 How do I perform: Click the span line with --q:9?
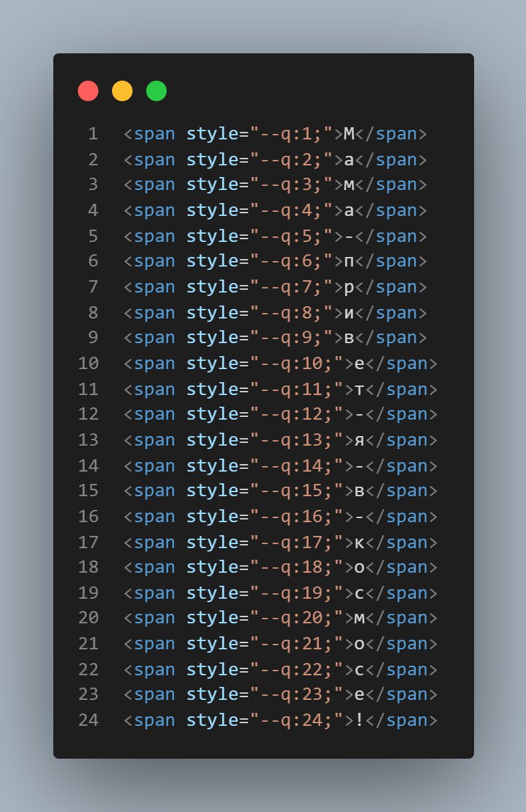pos(275,338)
